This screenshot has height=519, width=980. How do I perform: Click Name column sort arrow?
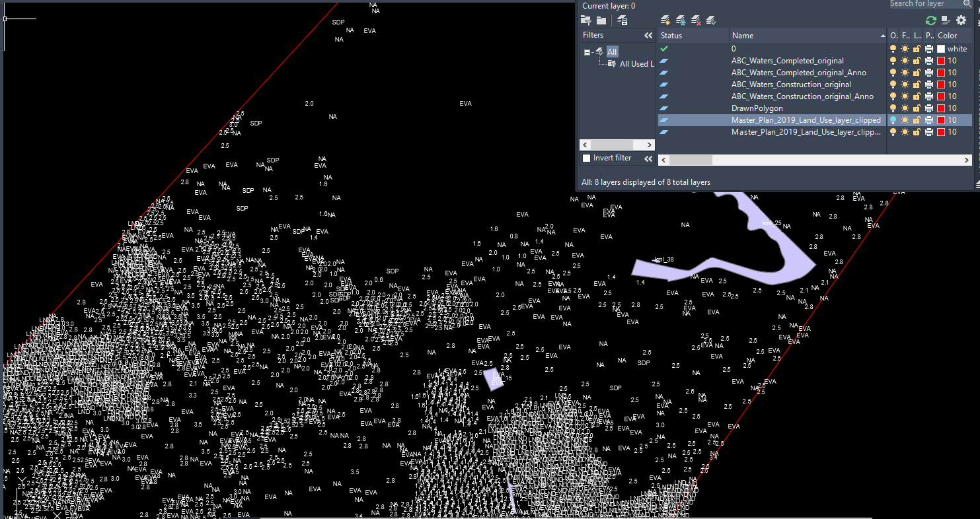point(883,36)
